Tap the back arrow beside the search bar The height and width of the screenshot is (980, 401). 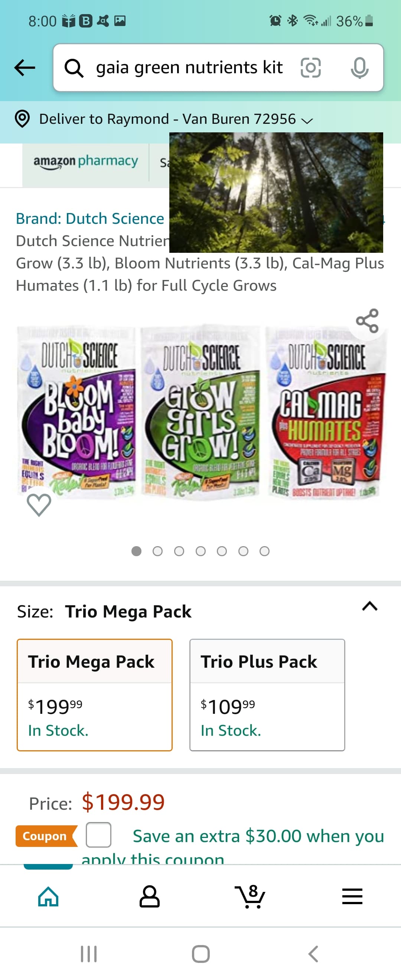(25, 68)
